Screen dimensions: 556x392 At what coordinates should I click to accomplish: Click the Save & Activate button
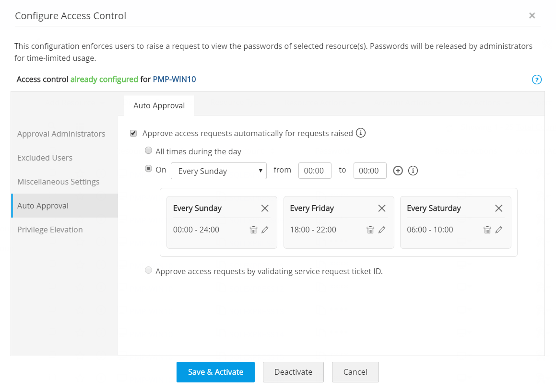coord(215,372)
